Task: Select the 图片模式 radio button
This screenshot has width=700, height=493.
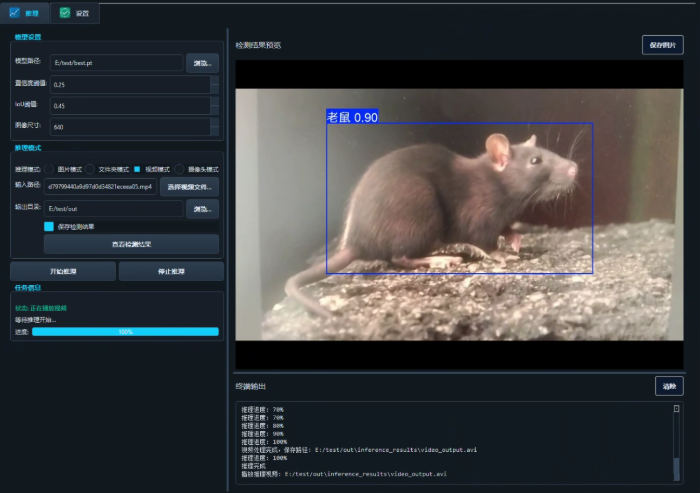Action: 49,169
